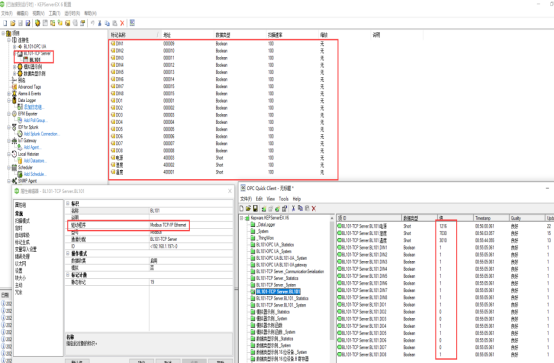Click the Save disk icon in OPC Quick Client toolbar
The height and width of the screenshot is (363, 554).
coord(255,209)
